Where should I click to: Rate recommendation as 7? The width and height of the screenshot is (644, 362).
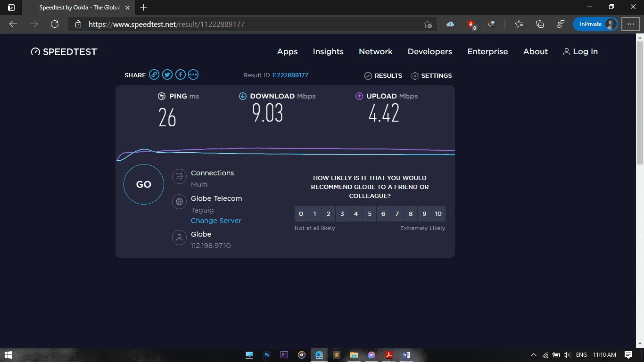tap(397, 214)
